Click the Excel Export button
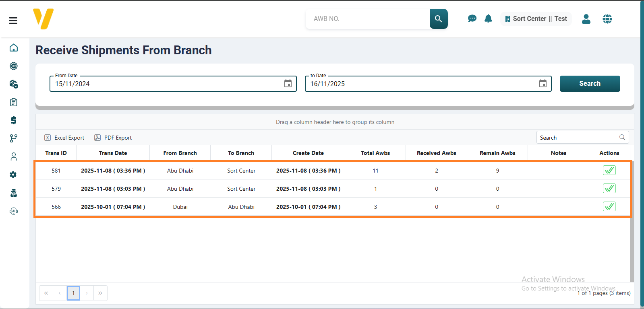 click(x=64, y=138)
